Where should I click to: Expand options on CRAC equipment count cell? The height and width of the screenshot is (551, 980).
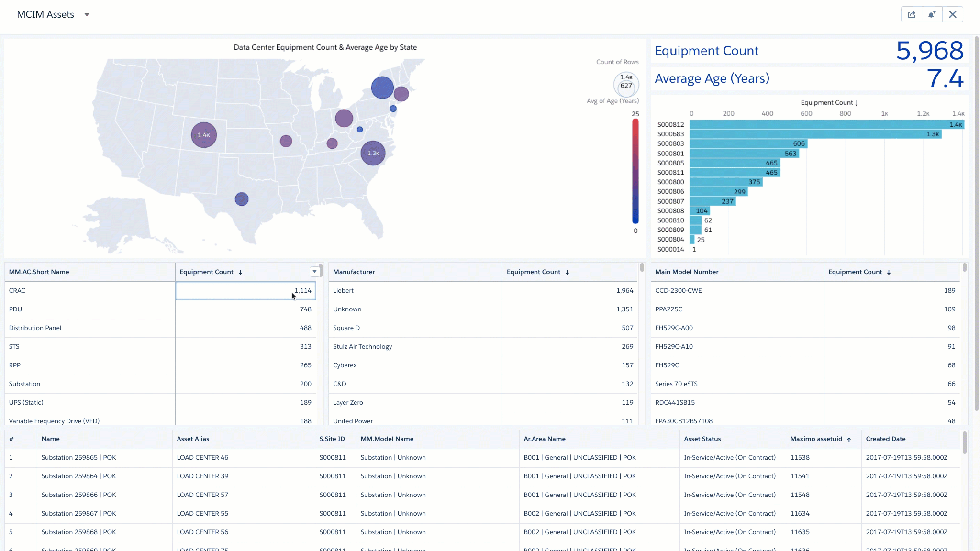[245, 290]
